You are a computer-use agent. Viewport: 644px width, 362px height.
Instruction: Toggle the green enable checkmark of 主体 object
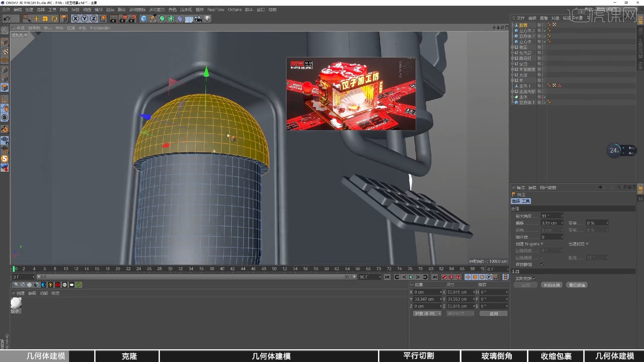click(544, 97)
